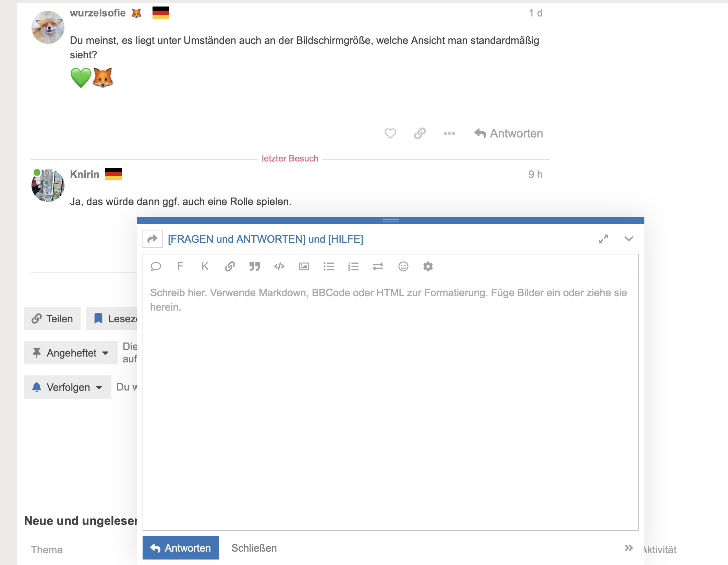Insert a hyperlink via composer toolbar

point(230,266)
